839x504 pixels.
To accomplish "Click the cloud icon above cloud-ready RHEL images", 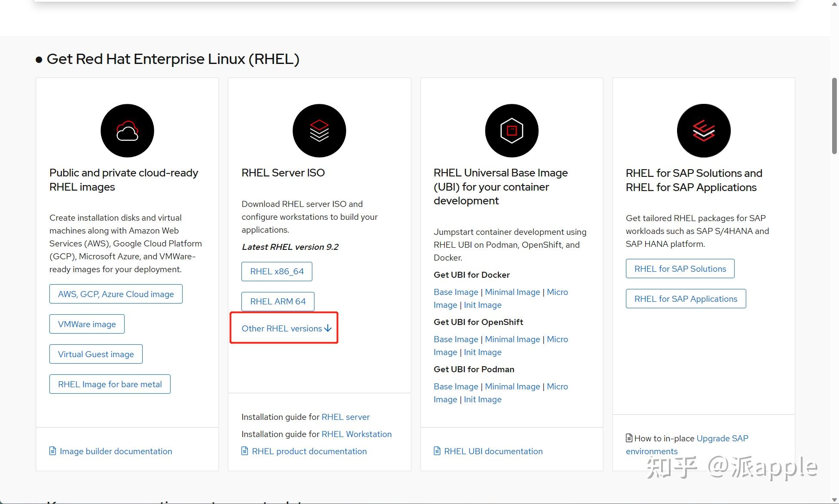I will click(127, 131).
